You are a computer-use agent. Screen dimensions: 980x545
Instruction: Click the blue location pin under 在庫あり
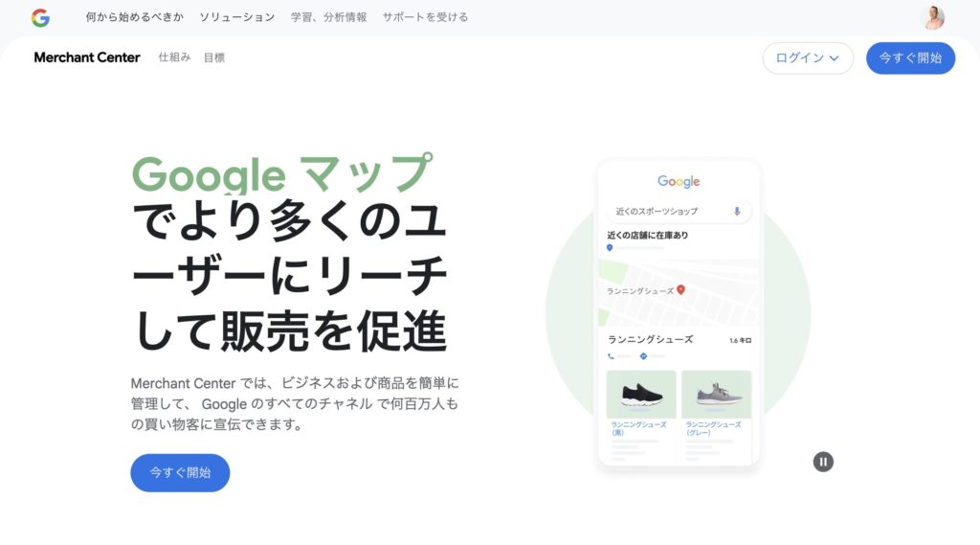click(x=610, y=248)
